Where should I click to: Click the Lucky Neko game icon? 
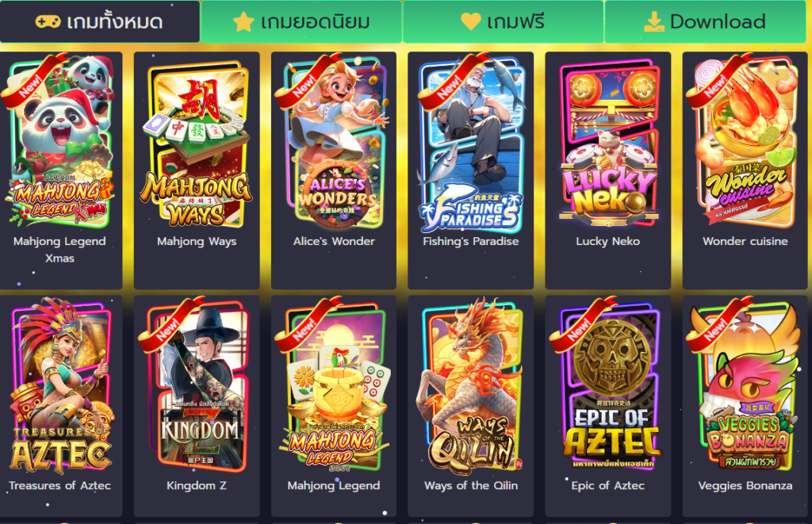(x=608, y=143)
